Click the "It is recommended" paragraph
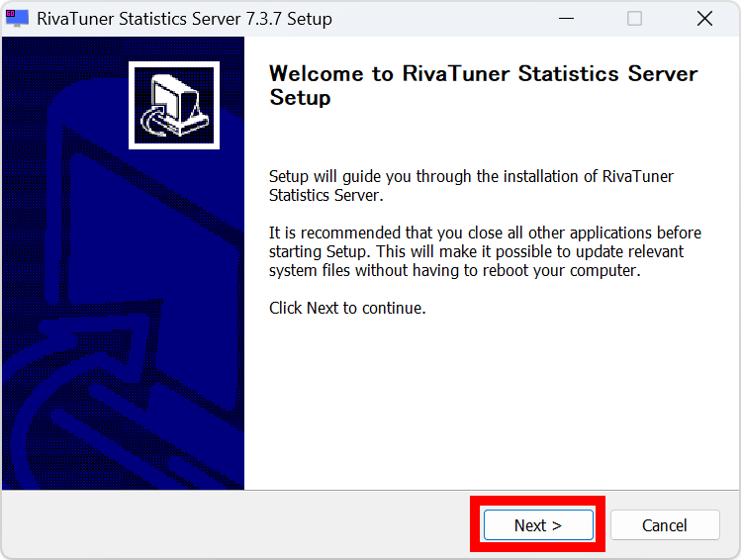 coord(485,251)
